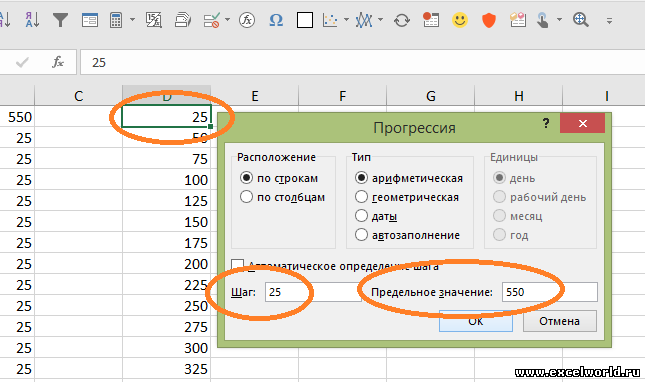This screenshot has height=382, width=645.
Task: Open the data form icon
Action: 90,20
